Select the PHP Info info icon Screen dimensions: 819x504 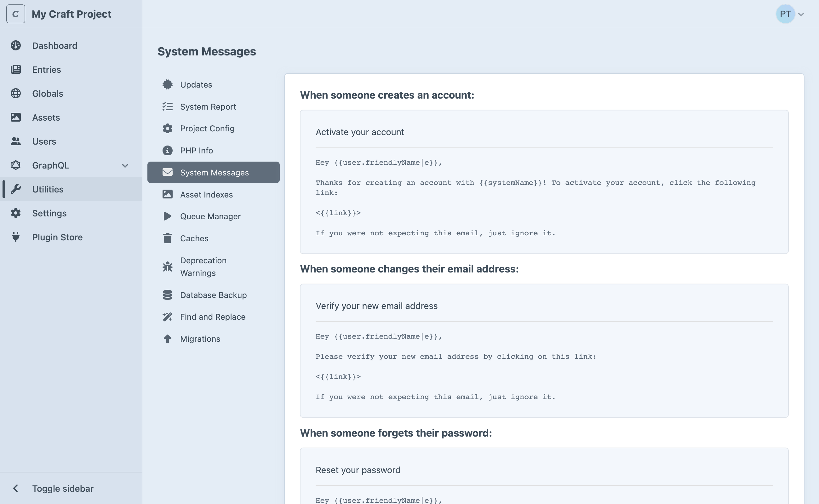pyautogui.click(x=167, y=150)
